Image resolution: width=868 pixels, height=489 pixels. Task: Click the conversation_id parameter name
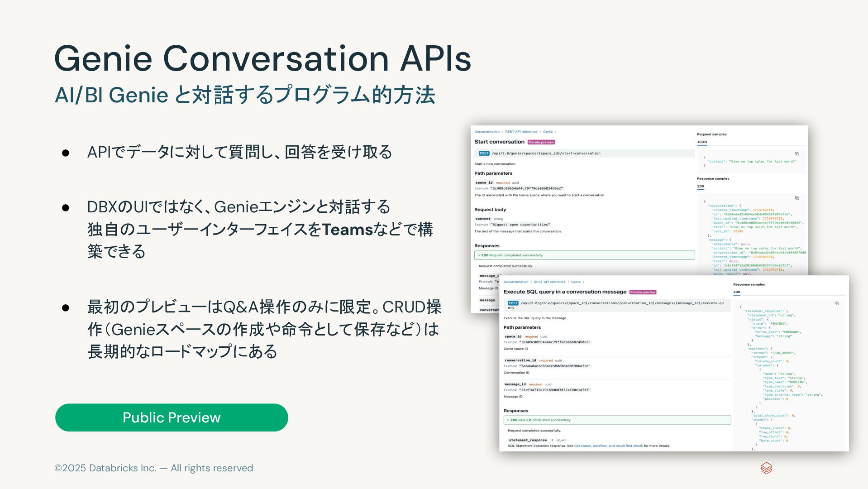coord(520,360)
